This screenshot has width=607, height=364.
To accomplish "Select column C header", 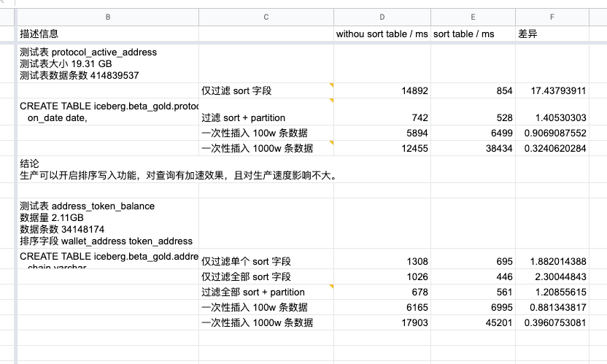I will coord(266,16).
